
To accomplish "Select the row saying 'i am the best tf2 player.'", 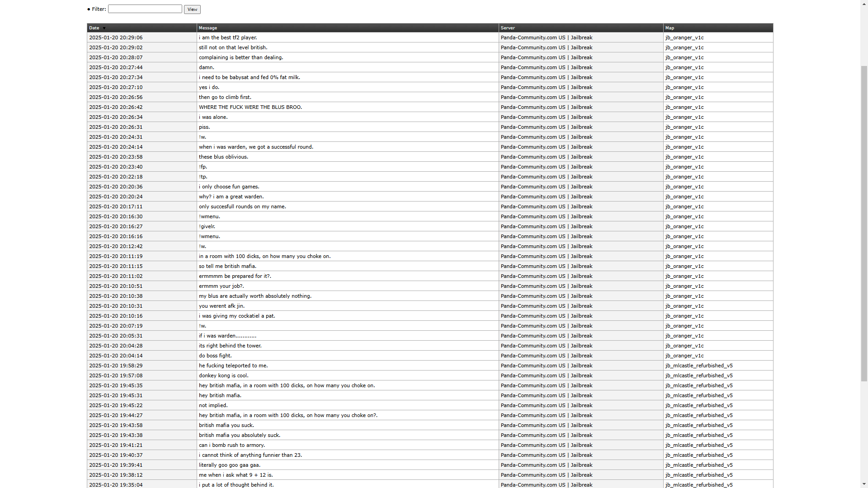I will click(x=228, y=38).
